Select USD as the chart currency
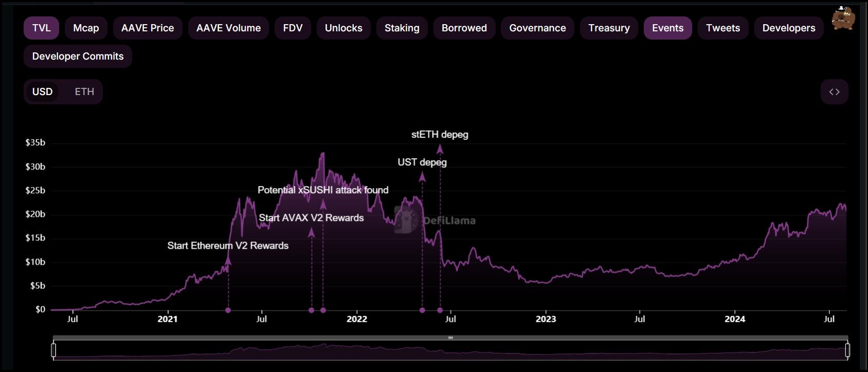The width and height of the screenshot is (868, 372). (42, 91)
